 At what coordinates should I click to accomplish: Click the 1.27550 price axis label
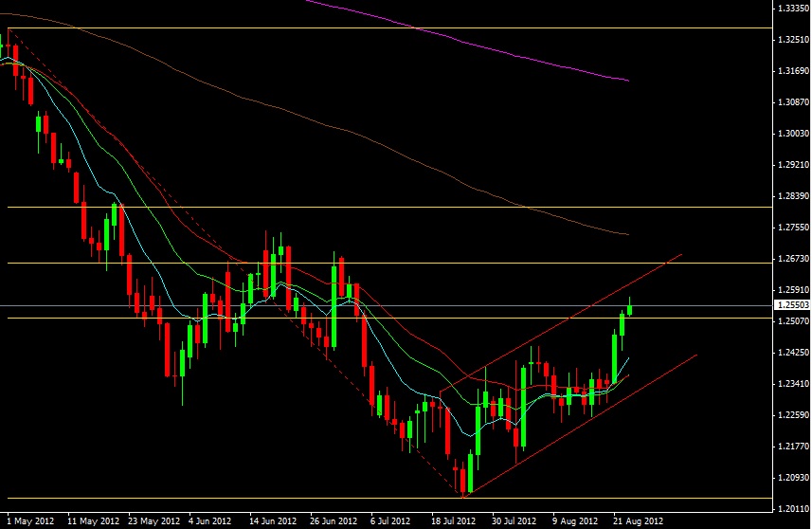(x=793, y=227)
